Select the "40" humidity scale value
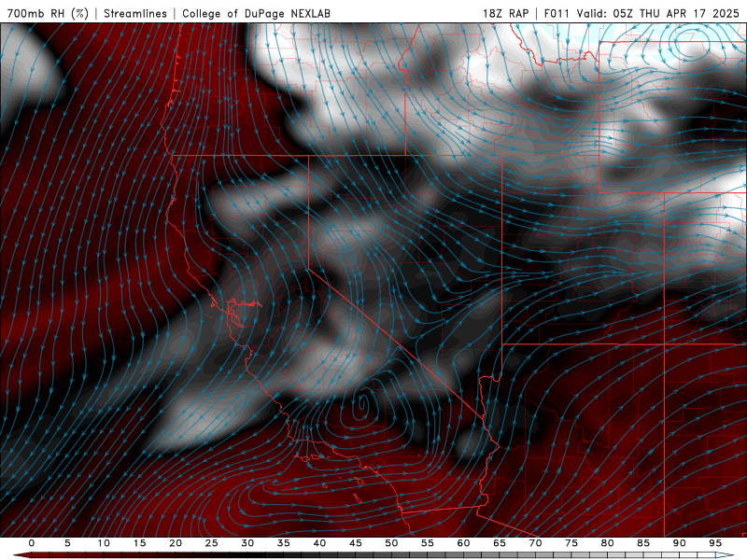The image size is (747, 560). coord(319,543)
